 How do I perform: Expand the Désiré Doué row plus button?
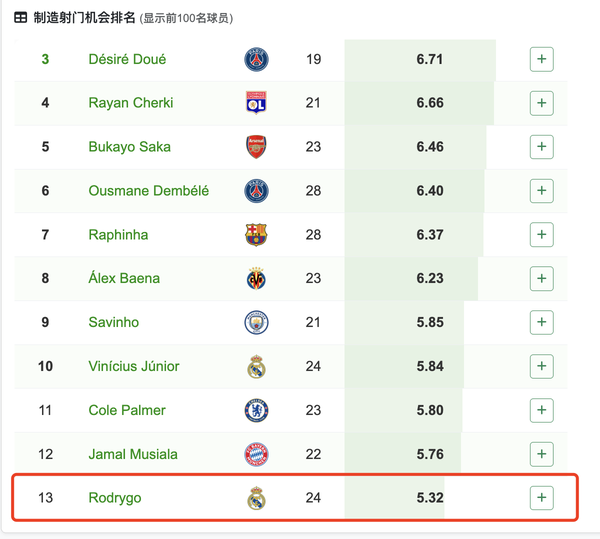[x=541, y=59]
